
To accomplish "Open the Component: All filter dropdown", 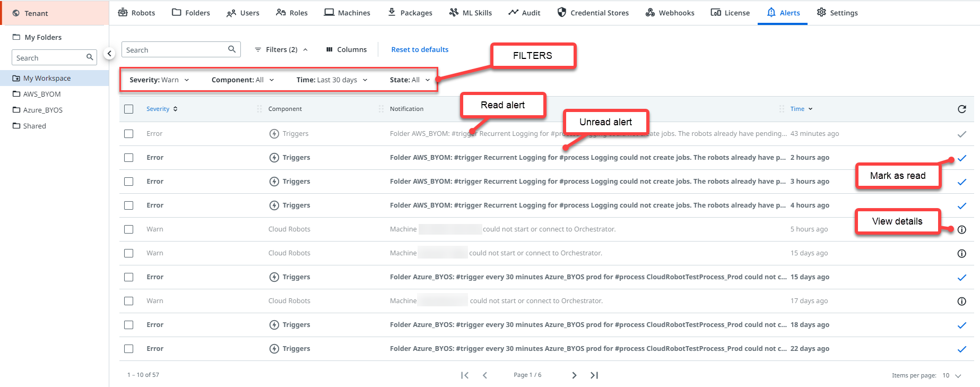I will pos(242,80).
